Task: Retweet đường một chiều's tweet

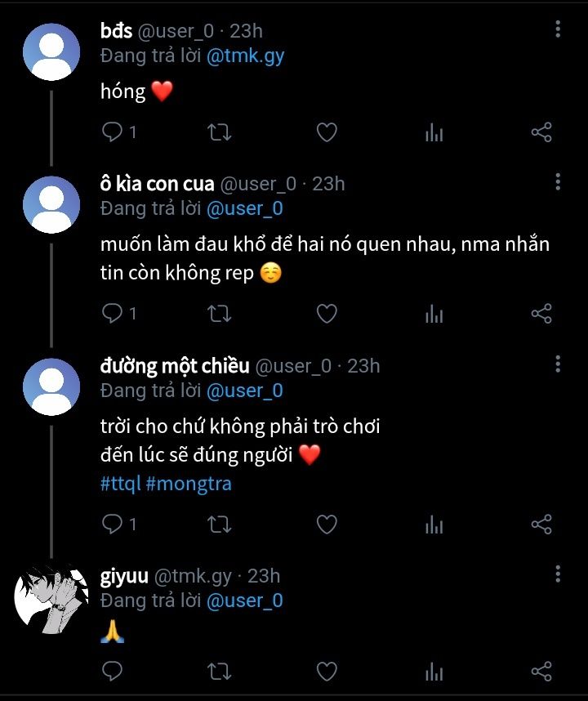Action: 219,525
